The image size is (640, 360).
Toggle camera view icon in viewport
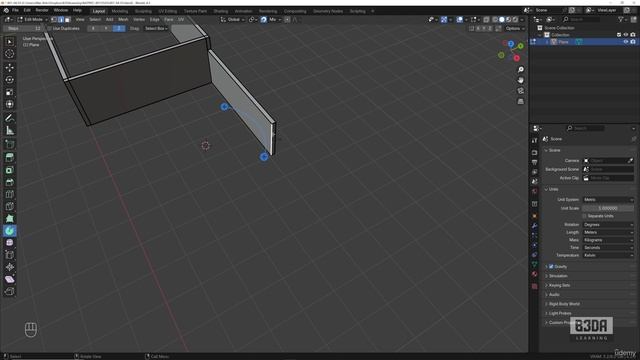click(x=520, y=91)
